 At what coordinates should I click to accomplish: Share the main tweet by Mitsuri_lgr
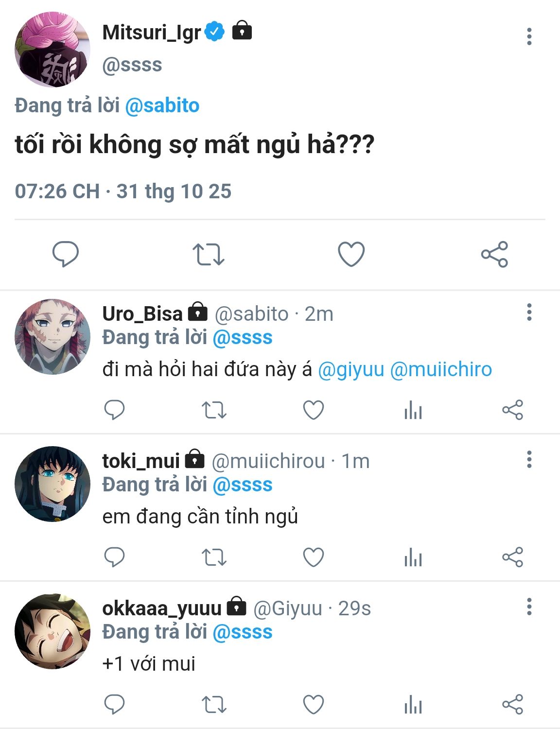494,254
